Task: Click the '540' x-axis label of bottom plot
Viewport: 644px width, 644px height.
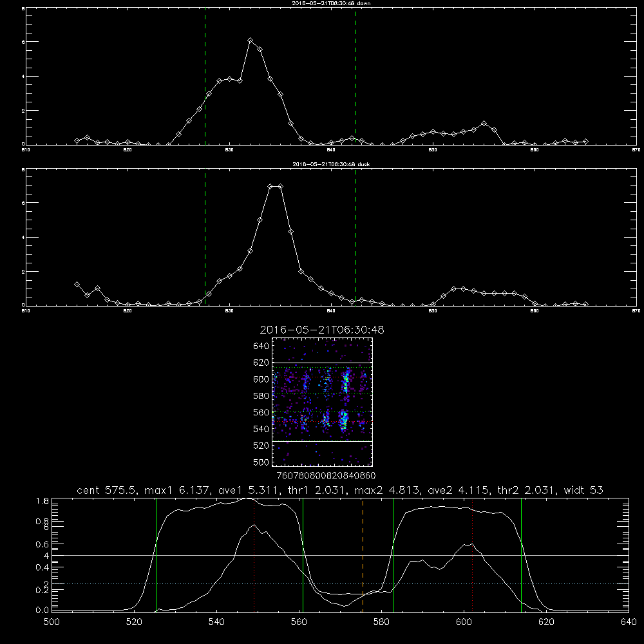Action: (216, 622)
